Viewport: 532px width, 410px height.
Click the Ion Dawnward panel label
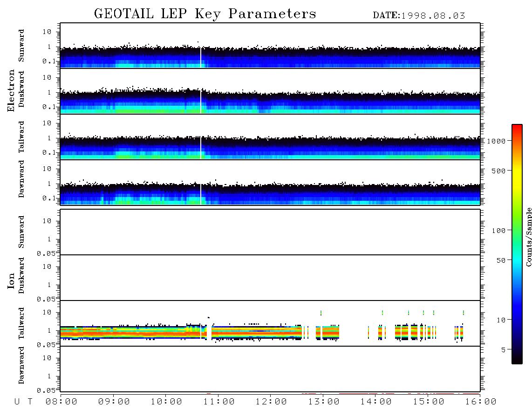[x=21, y=365]
